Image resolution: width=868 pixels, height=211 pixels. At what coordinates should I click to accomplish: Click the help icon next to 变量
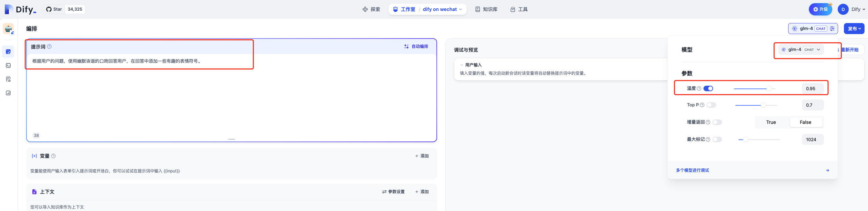tap(53, 156)
